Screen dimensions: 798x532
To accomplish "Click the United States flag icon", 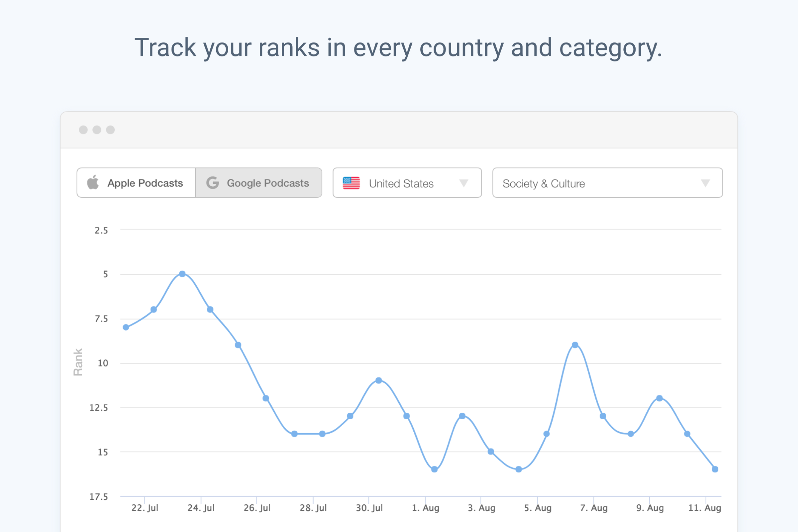I will [351, 183].
